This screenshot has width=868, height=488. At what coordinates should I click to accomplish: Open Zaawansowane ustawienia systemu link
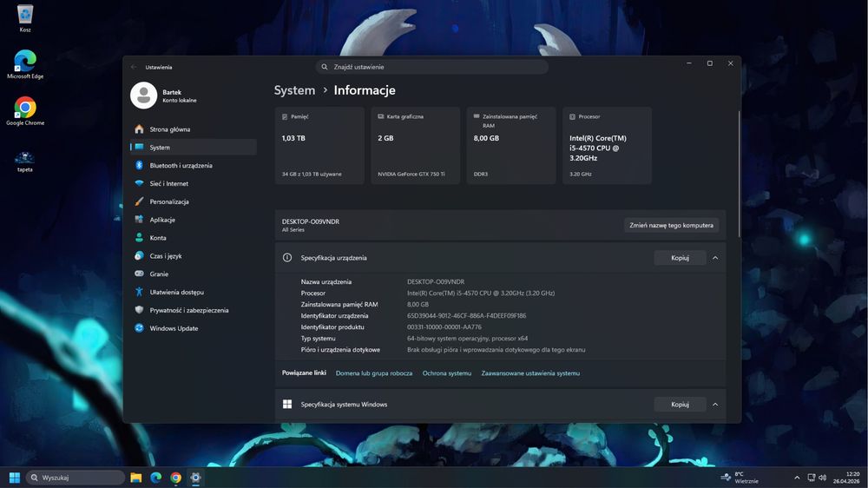[530, 373]
